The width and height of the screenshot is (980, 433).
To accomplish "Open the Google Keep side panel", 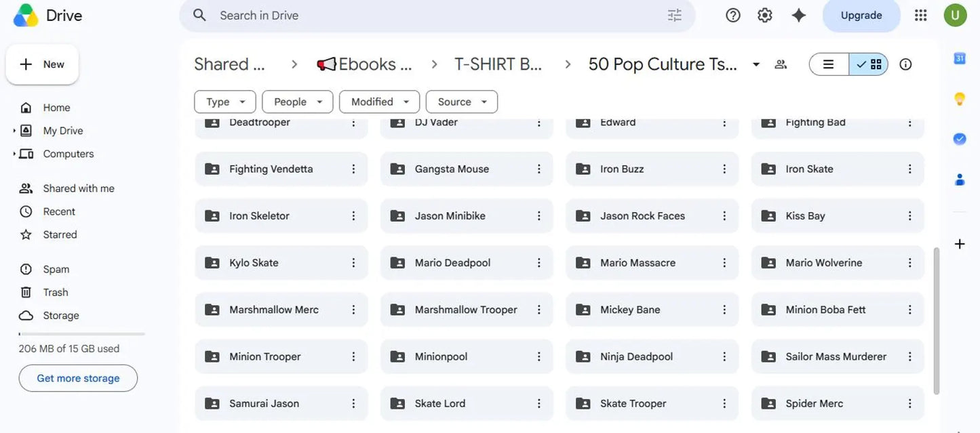I will [960, 99].
